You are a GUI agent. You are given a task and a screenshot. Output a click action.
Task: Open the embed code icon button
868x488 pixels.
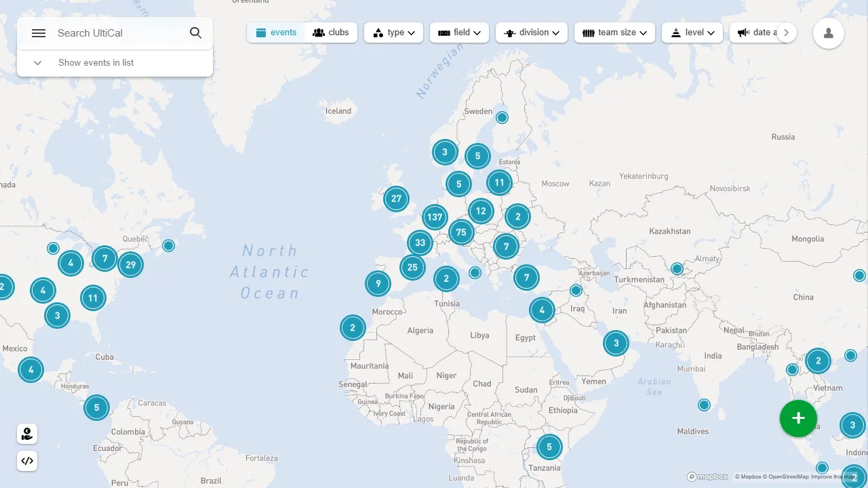coord(27,461)
